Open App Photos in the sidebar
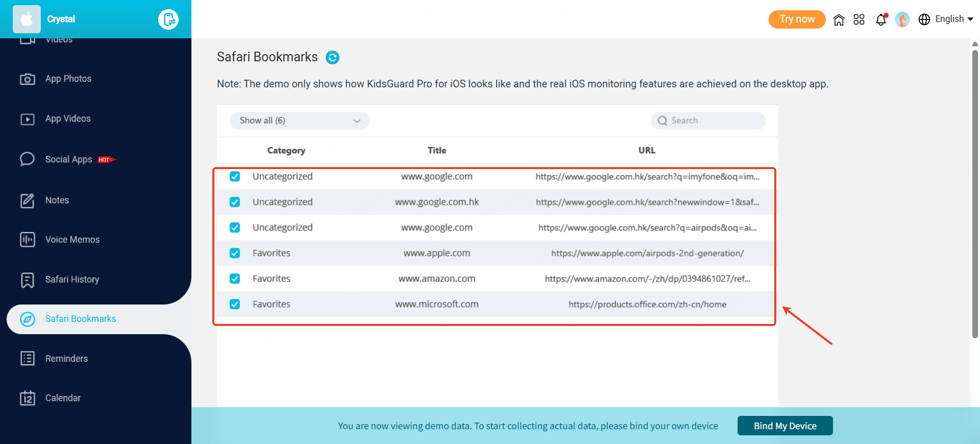Viewport: 980px width, 444px height. pos(68,79)
